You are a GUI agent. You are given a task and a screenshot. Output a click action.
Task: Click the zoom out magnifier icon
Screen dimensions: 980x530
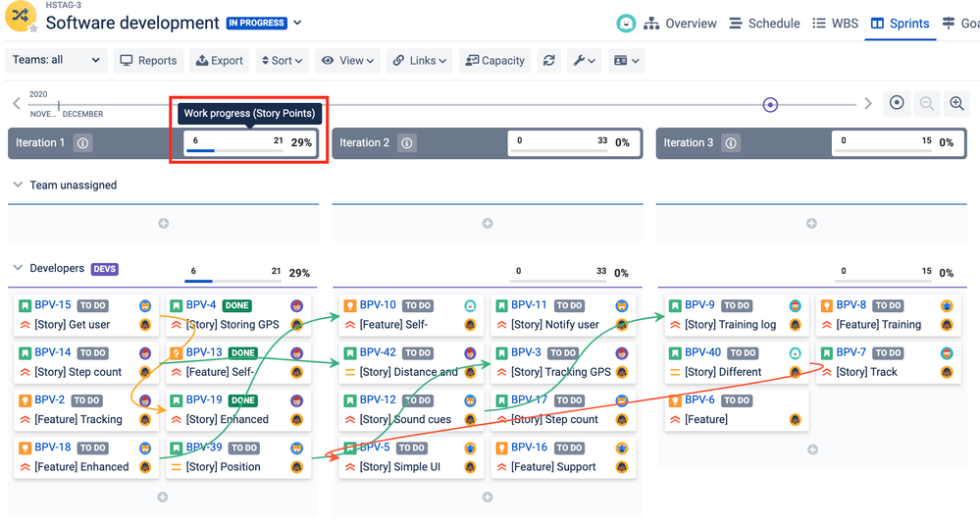pos(927,104)
